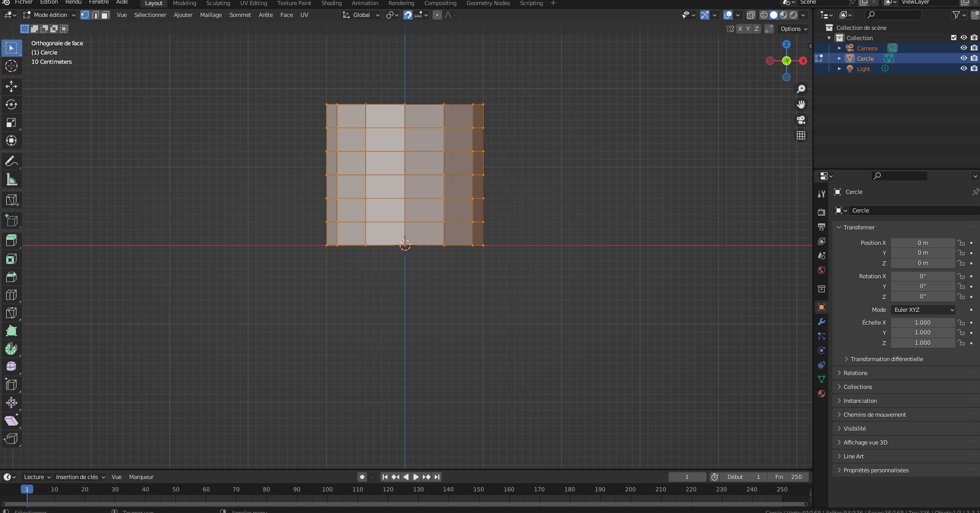Select the Cercle row in outliner
Screen dimensions: 980x513
point(896,58)
